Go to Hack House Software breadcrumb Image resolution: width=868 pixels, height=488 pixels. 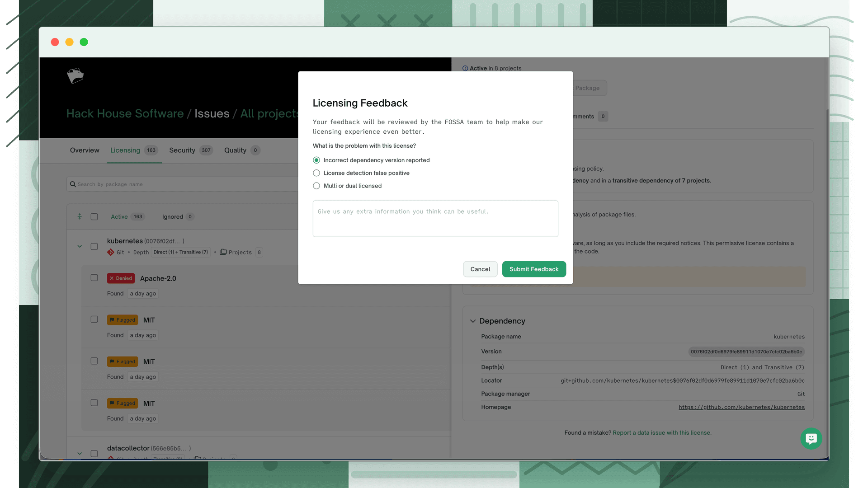point(125,113)
